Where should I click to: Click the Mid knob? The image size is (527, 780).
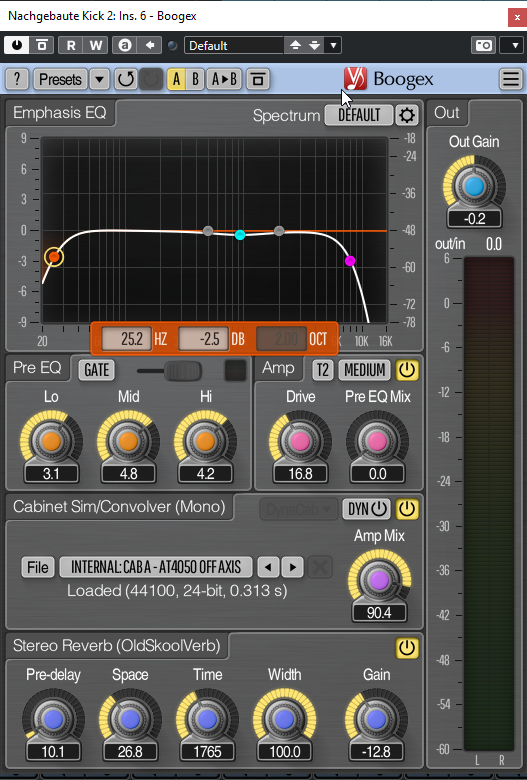[128, 441]
